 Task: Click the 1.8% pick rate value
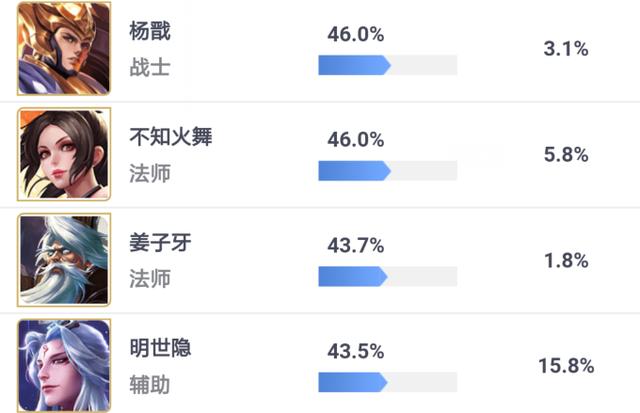566,260
